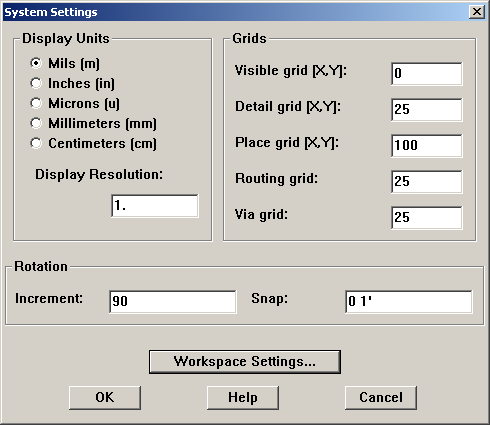This screenshot has height=425, width=490.
Task: Open the Help button
Action: click(243, 398)
